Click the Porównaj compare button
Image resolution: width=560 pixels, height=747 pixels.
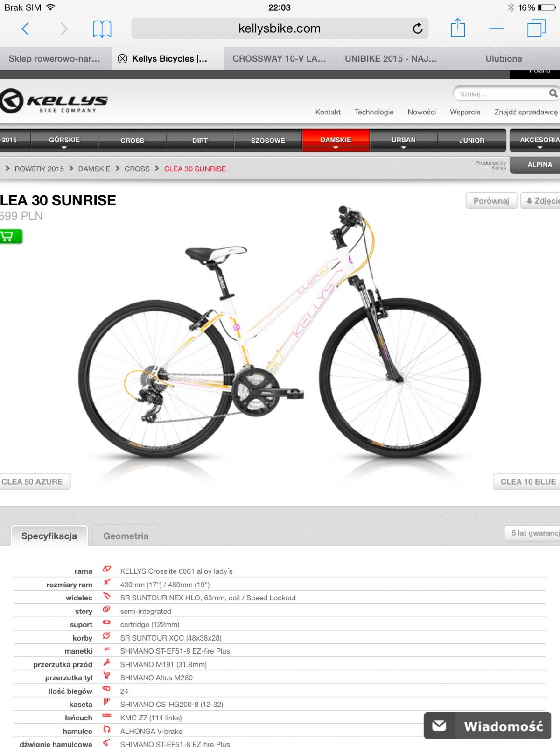tap(491, 201)
